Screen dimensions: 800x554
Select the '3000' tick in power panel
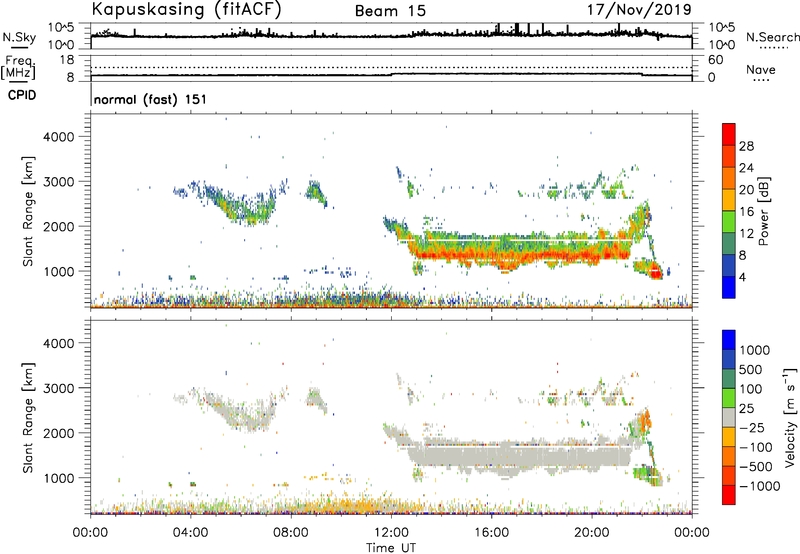(58, 182)
